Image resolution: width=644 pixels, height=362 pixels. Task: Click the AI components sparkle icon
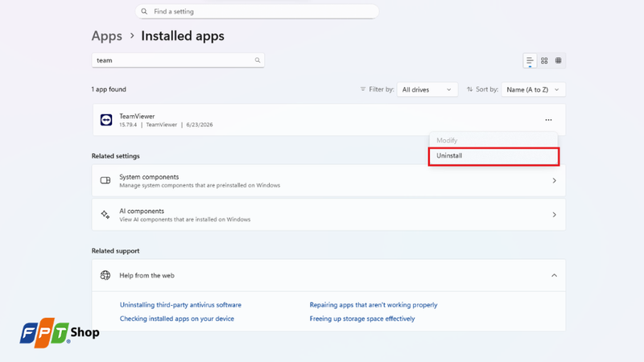(105, 215)
